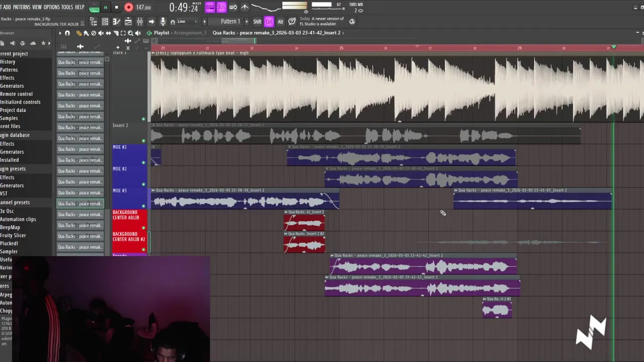This screenshot has width=644, height=362.
Task: Click 'A newer version of FL Studio' notice
Action: [x=322, y=22]
